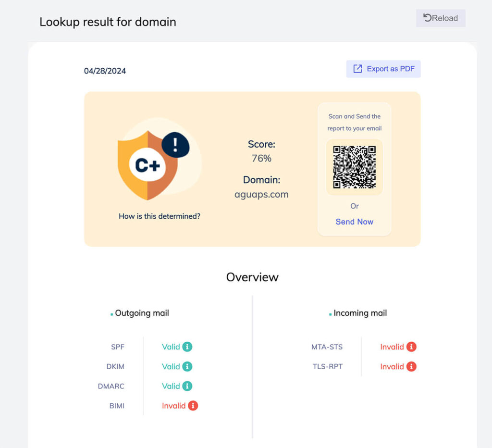Select the aguaps.com domain text
Image resolution: width=492 pixels, height=448 pixels.
coord(261,195)
